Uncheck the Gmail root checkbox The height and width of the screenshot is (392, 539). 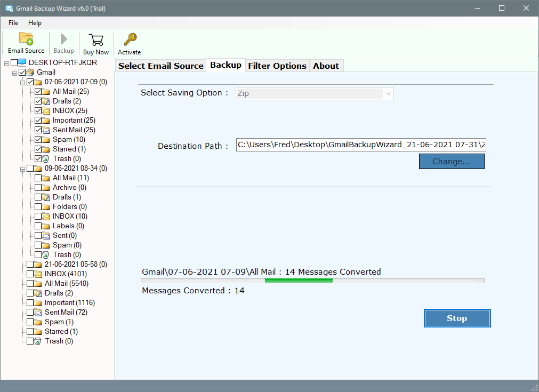(x=22, y=72)
